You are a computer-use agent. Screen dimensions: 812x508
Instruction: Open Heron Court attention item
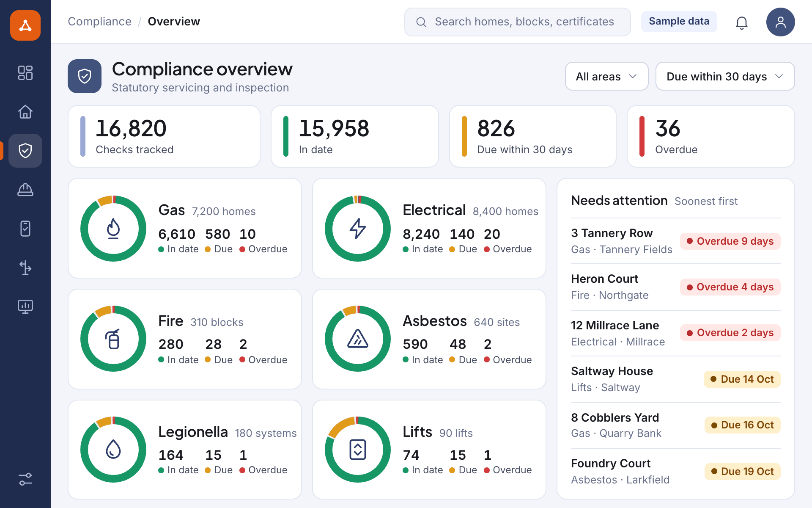(676, 287)
